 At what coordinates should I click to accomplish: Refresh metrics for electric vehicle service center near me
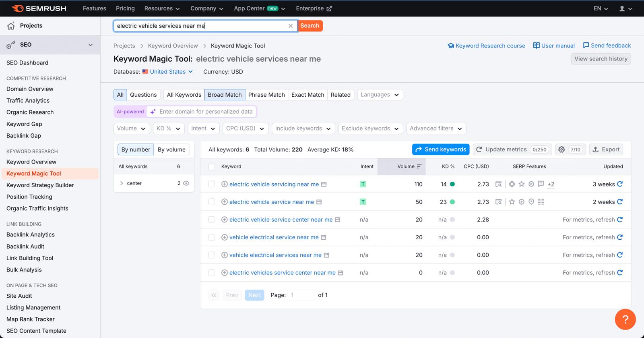point(620,220)
